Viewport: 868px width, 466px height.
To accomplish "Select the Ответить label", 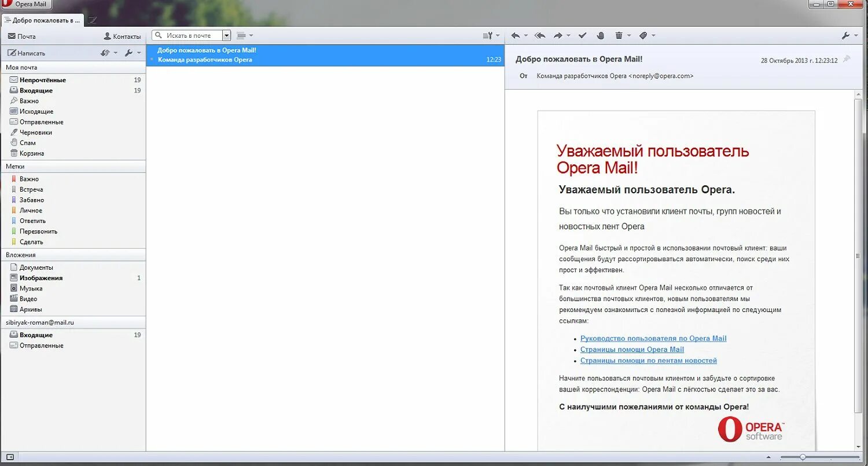I will click(73, 221).
